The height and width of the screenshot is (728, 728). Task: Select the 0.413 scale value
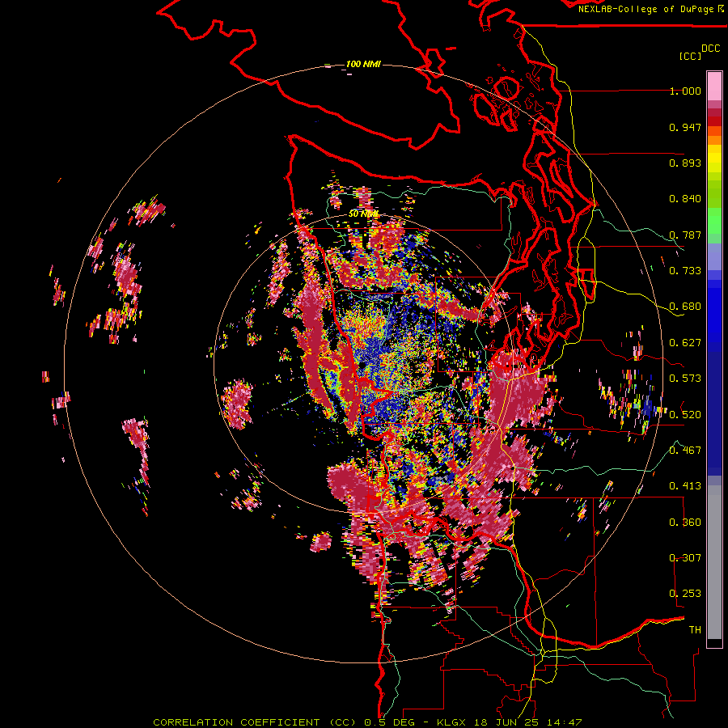pyautogui.click(x=685, y=486)
